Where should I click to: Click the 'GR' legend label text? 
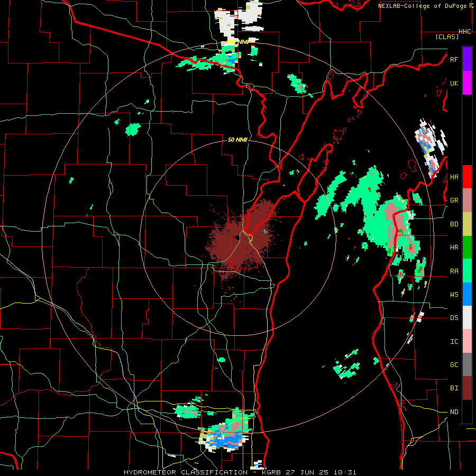(x=454, y=200)
